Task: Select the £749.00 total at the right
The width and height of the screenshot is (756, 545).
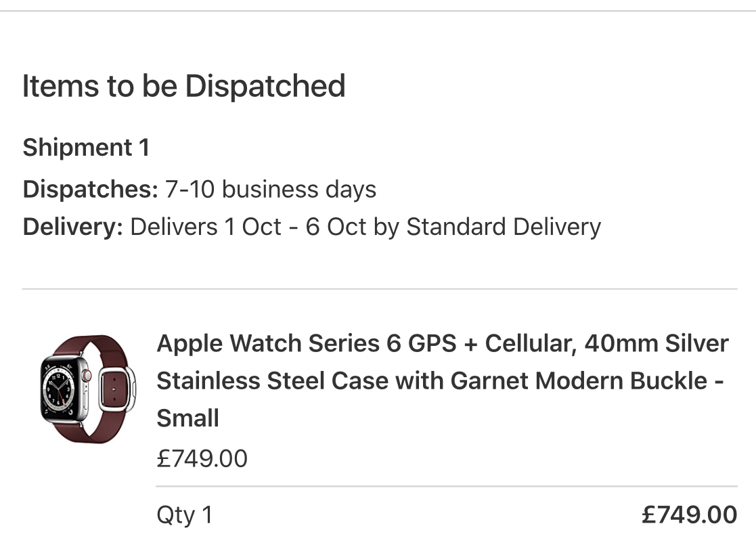Action: pyautogui.click(x=690, y=515)
